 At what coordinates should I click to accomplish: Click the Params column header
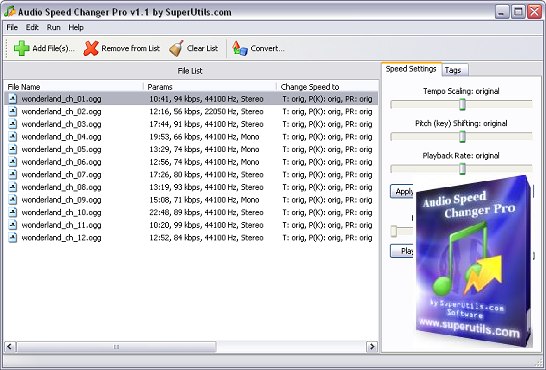click(210, 87)
